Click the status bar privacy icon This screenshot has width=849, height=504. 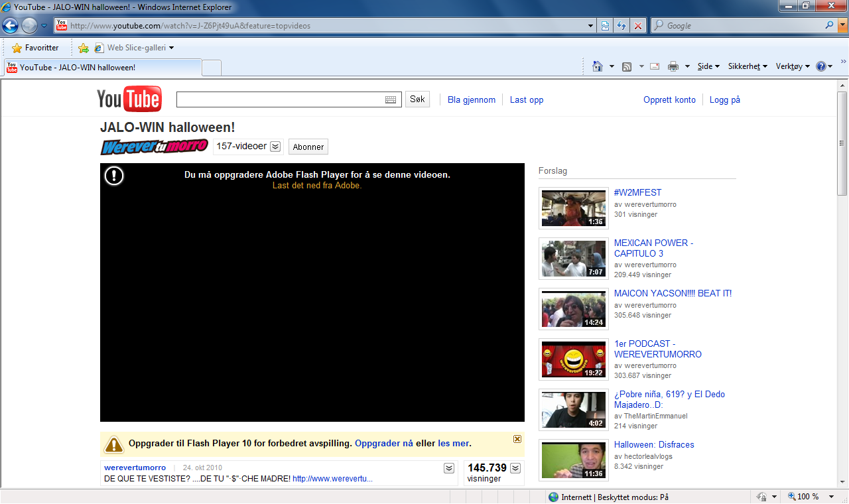coord(763,496)
